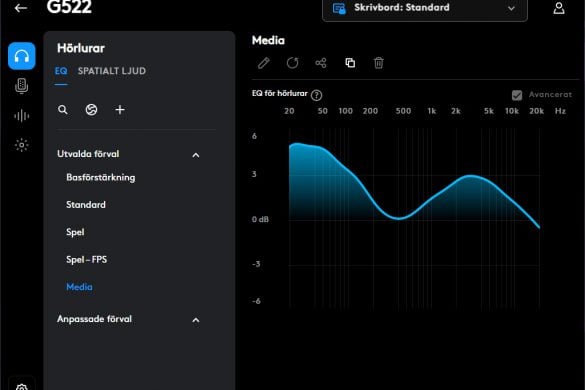
Task: Open the microphone settings sidebar icon
Action: pos(22,86)
